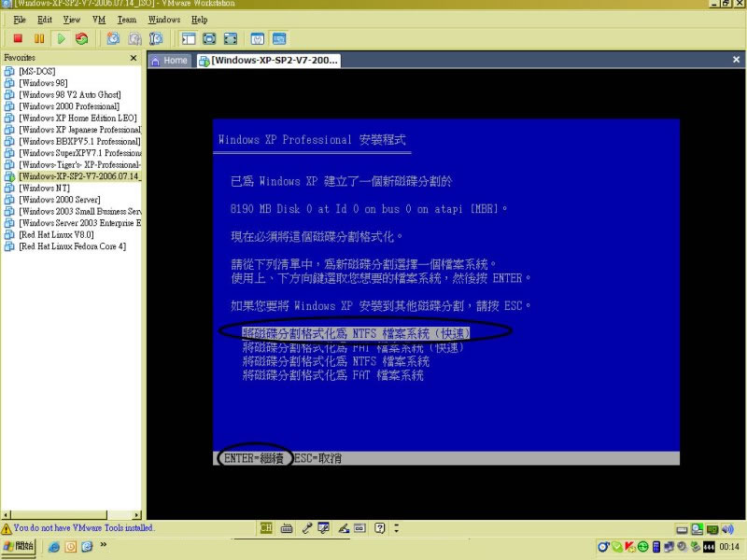Image resolution: width=747 pixels, height=560 pixels.
Task: Click the keyboard icon on language bar
Action: pyautogui.click(x=287, y=527)
